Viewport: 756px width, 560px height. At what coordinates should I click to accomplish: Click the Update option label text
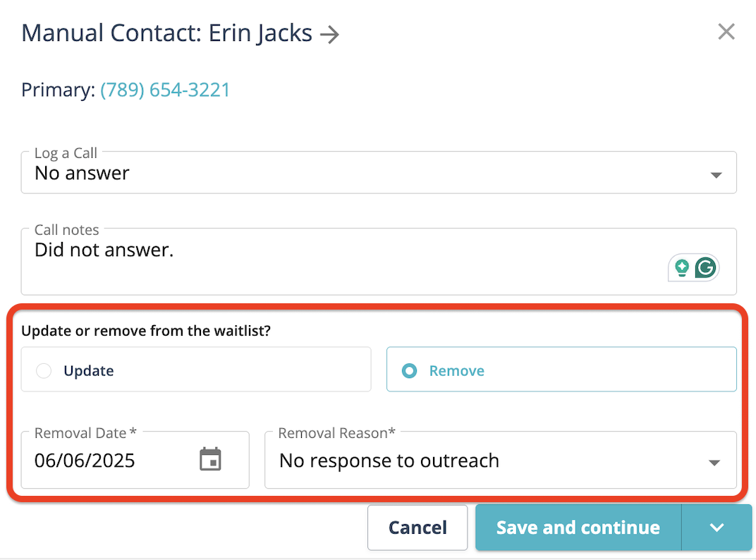[88, 371]
